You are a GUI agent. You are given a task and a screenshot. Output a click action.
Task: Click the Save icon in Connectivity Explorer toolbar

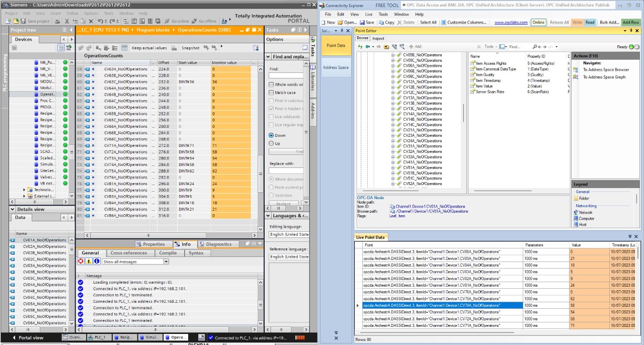pos(362,23)
